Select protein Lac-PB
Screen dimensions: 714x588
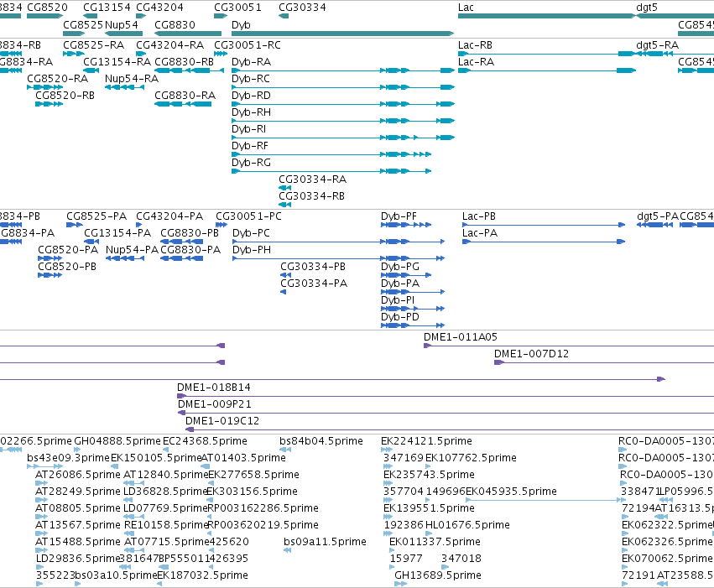[478, 216]
